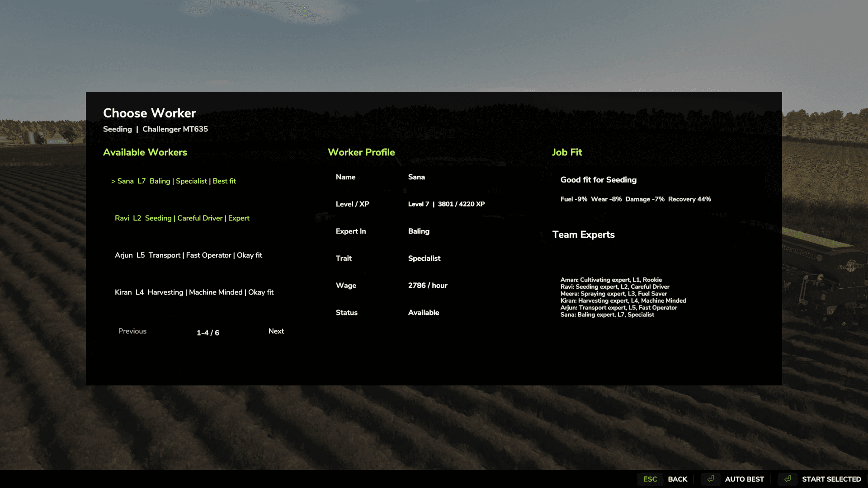Click the 1-4 / 6 page indicator
This screenshot has width=868, height=488.
(x=208, y=333)
